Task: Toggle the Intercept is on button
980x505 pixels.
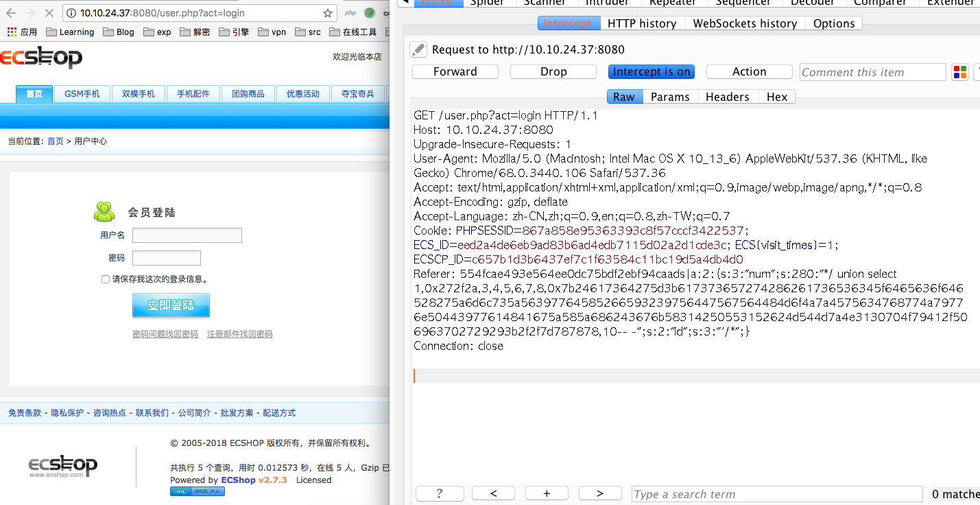Action: (x=652, y=72)
